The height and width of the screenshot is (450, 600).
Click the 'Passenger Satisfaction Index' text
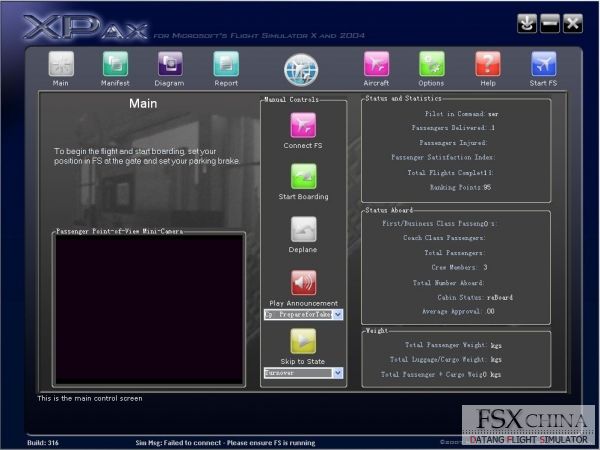[x=443, y=157]
